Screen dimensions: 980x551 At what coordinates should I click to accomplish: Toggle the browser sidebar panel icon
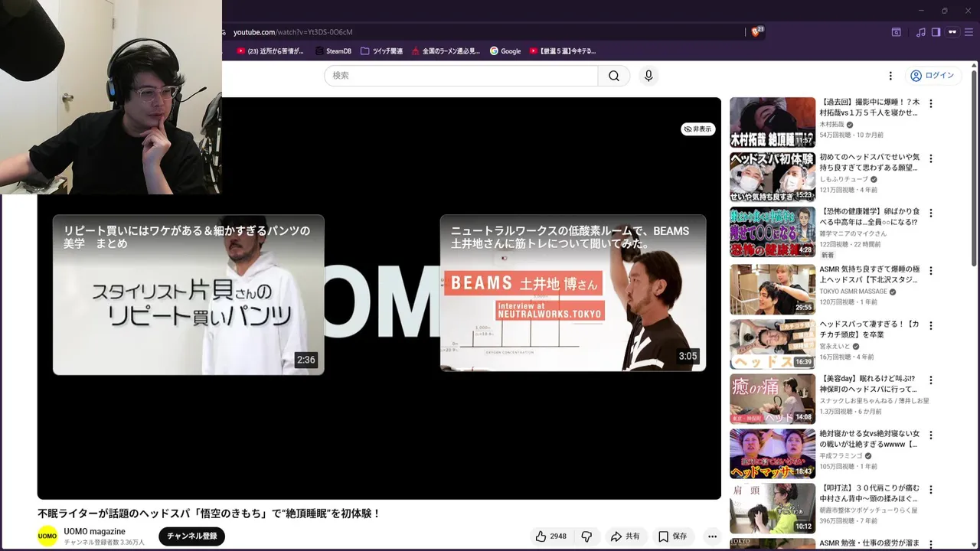pyautogui.click(x=936, y=32)
